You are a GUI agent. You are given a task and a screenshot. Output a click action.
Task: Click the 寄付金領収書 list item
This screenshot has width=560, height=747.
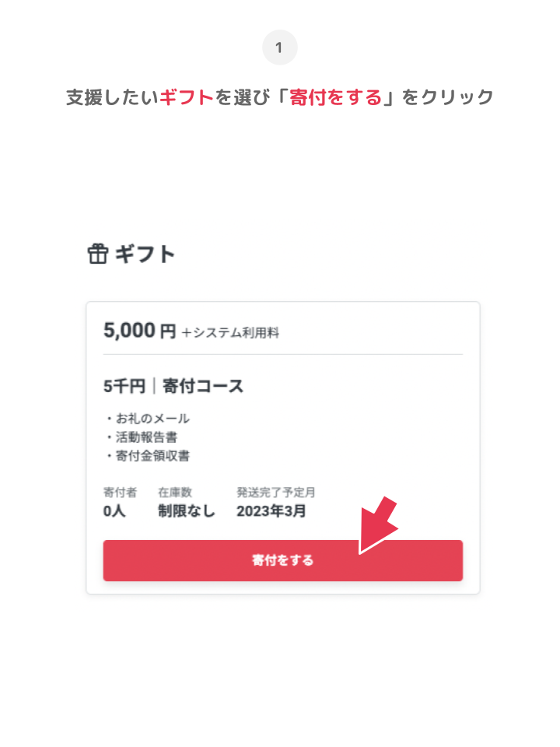click(x=148, y=456)
